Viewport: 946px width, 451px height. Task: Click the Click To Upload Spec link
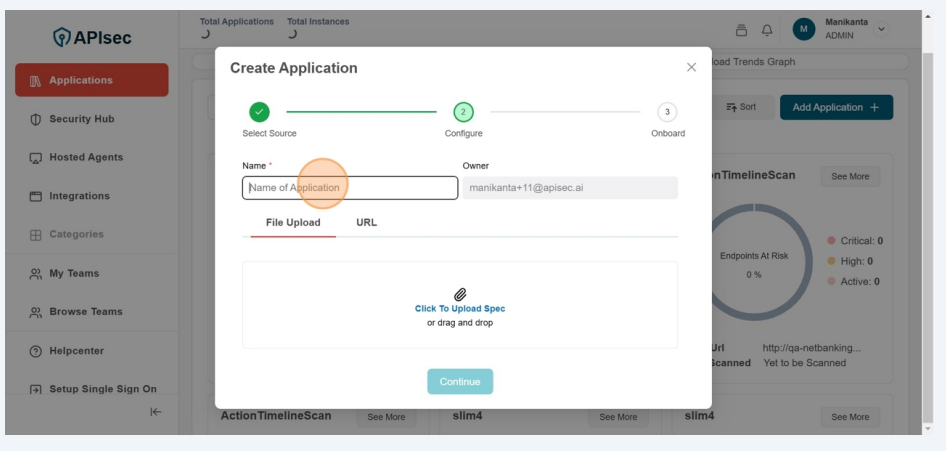(460, 309)
